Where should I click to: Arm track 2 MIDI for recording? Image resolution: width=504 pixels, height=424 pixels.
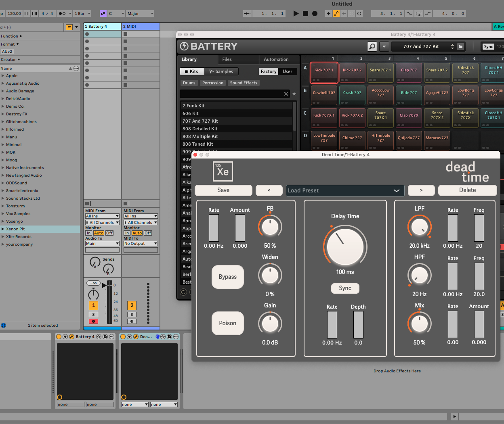[132, 321]
